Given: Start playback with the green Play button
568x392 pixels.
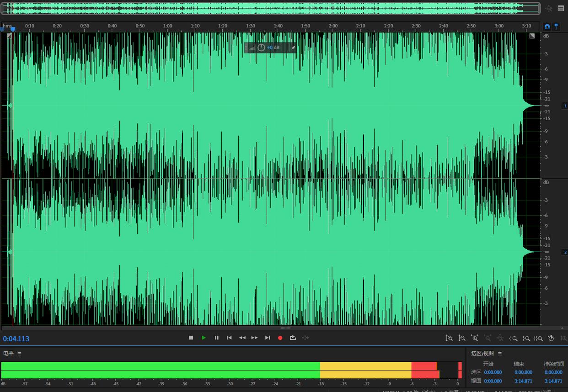Looking at the screenshot, I should point(204,338).
